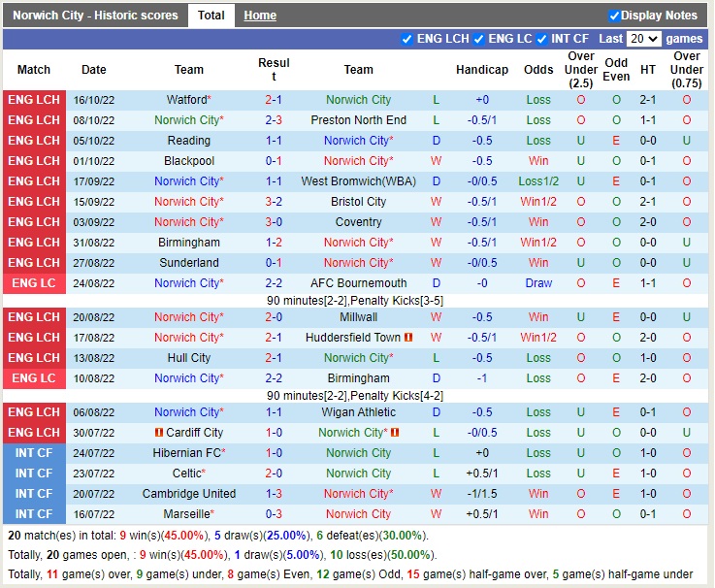Open West Bromwich(WBA) team link
The width and height of the screenshot is (715, 588).
coord(358,181)
